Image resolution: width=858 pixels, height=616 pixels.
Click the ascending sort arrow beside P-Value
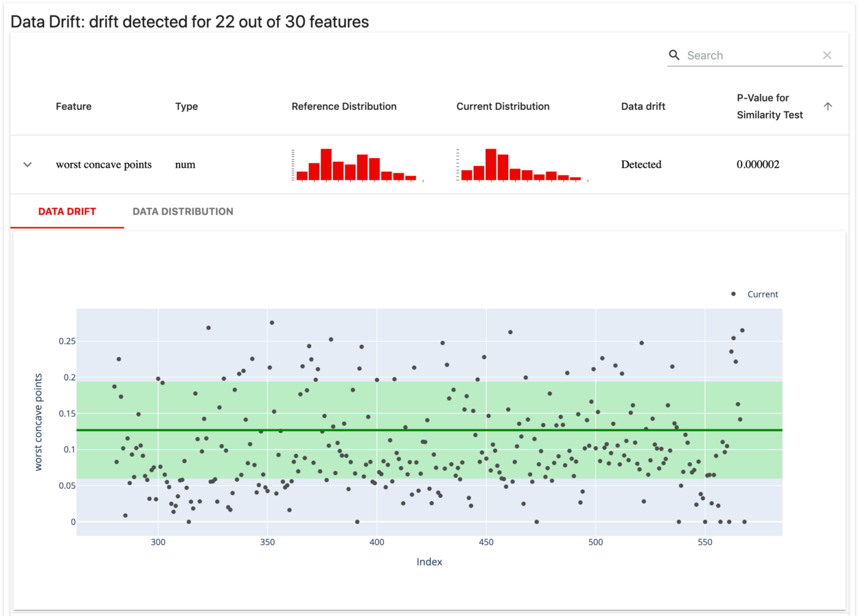pos(829,105)
